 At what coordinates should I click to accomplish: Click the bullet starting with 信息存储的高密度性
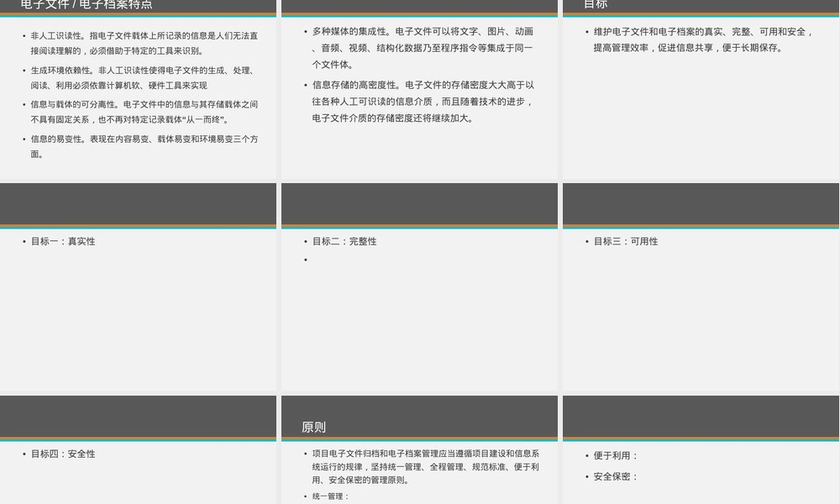coord(423,102)
